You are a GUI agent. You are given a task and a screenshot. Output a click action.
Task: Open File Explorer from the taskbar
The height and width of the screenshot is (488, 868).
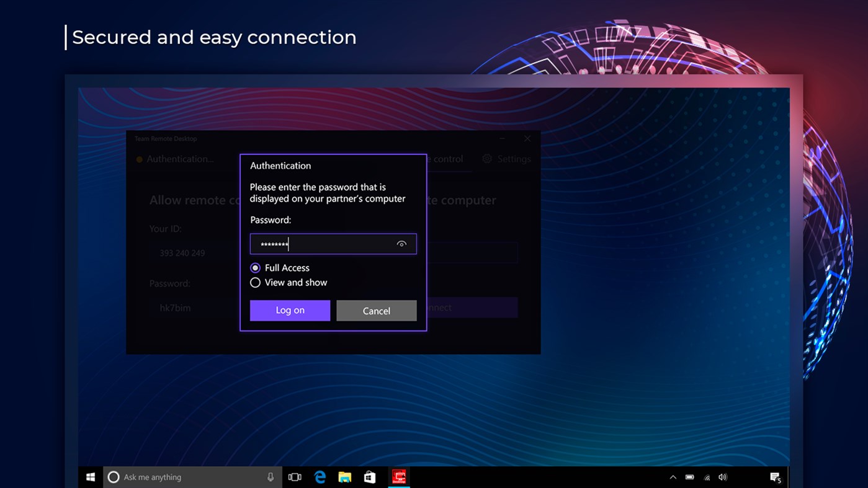pos(345,477)
